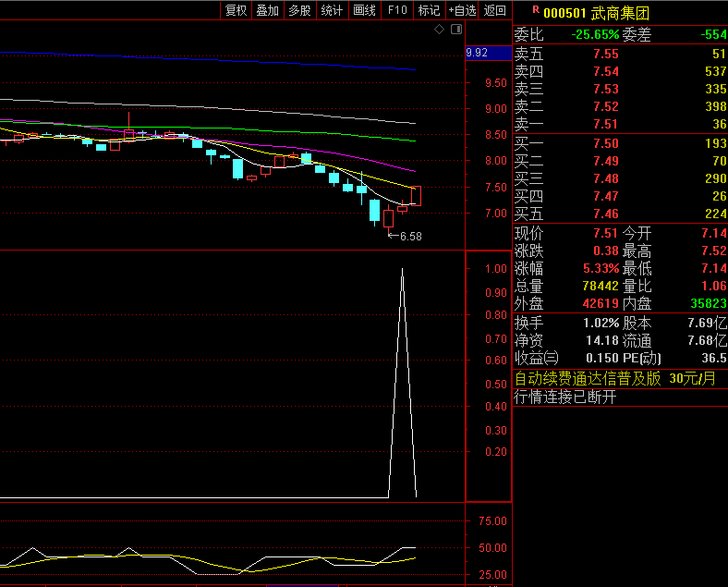Select stock title 000501 武商集团
This screenshot has width=728, height=587.
tap(596, 13)
